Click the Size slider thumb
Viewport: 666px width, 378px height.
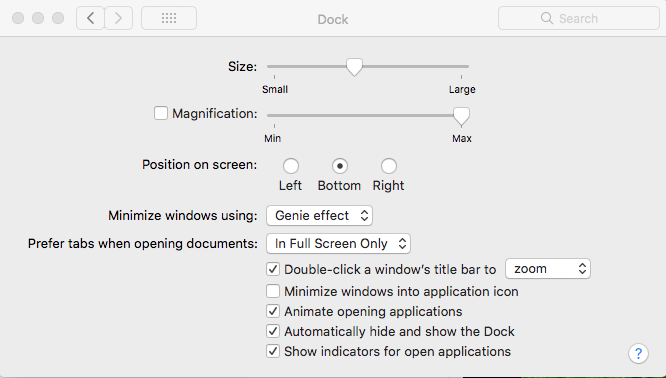click(x=354, y=67)
